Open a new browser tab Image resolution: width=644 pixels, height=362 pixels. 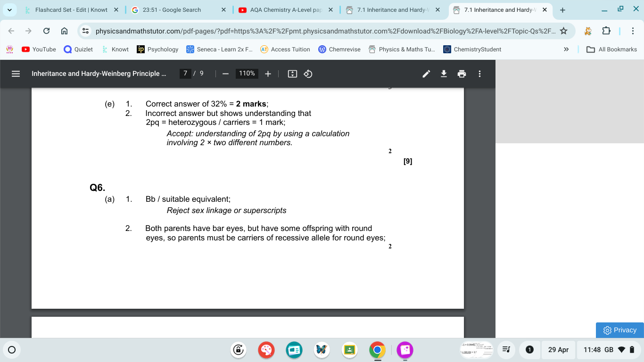pyautogui.click(x=562, y=10)
